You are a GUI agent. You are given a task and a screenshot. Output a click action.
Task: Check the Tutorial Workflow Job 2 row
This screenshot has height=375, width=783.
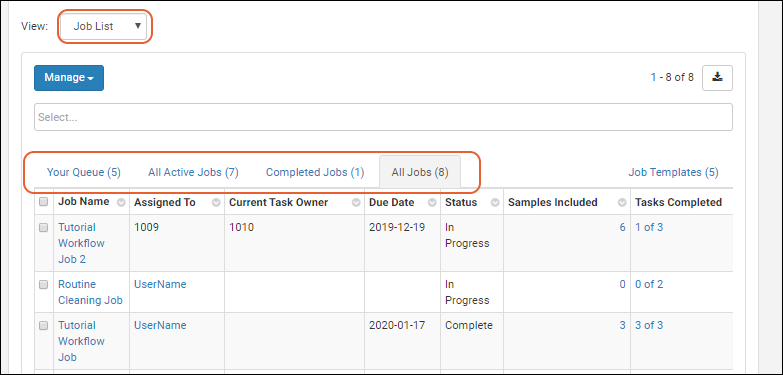point(43,227)
